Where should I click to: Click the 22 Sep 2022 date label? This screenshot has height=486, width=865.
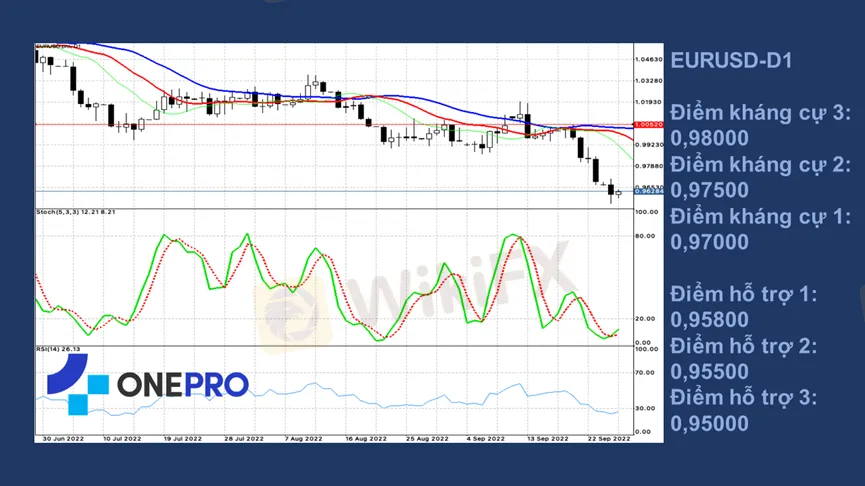pyautogui.click(x=607, y=438)
